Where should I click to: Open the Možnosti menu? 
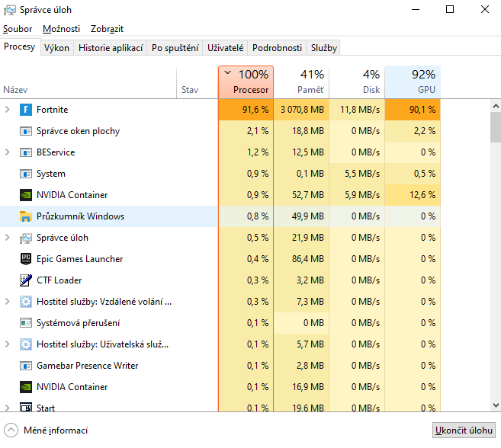pyautogui.click(x=61, y=28)
